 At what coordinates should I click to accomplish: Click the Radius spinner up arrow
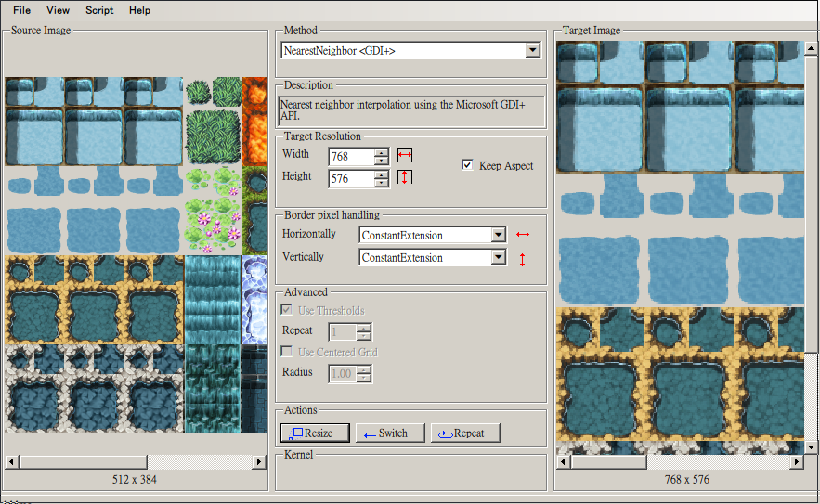(x=364, y=369)
